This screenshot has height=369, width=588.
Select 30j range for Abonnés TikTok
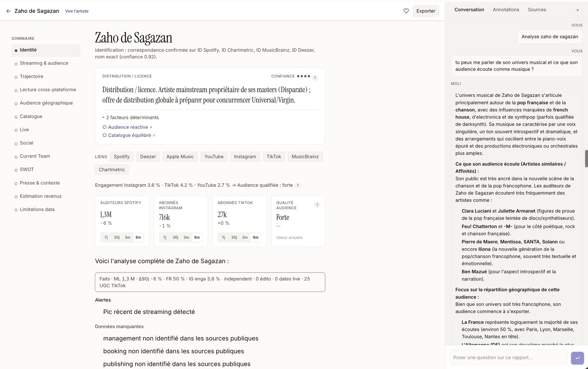click(x=234, y=238)
